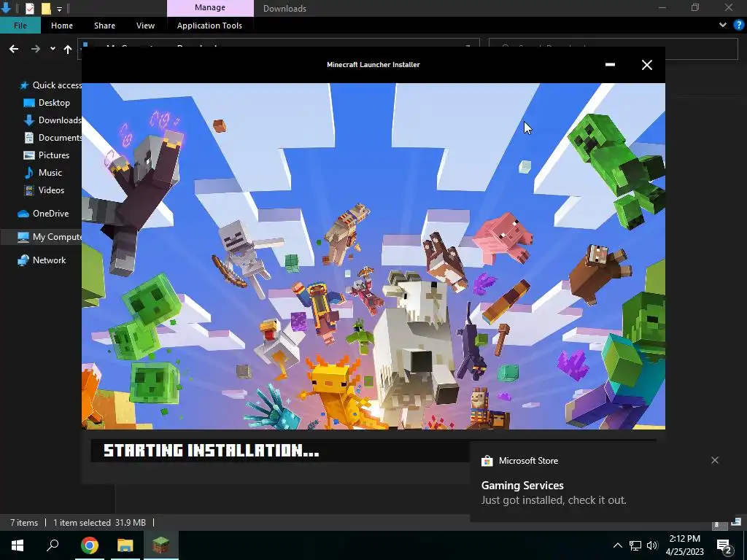Click the properties quick access toolbar icon
This screenshot has width=747, height=560.
29,8
